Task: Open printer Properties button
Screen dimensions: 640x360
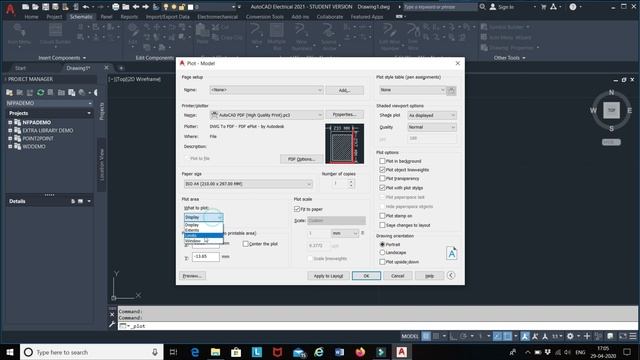Action: (x=344, y=115)
